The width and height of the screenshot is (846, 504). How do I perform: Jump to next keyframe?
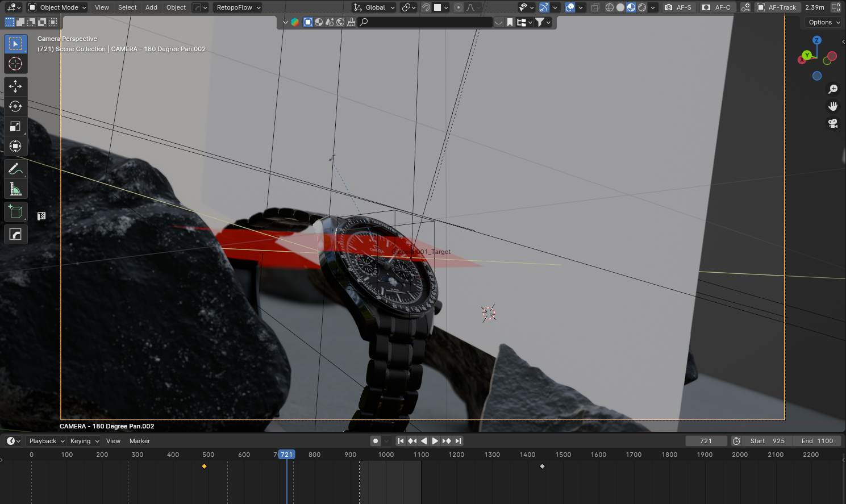click(x=447, y=441)
